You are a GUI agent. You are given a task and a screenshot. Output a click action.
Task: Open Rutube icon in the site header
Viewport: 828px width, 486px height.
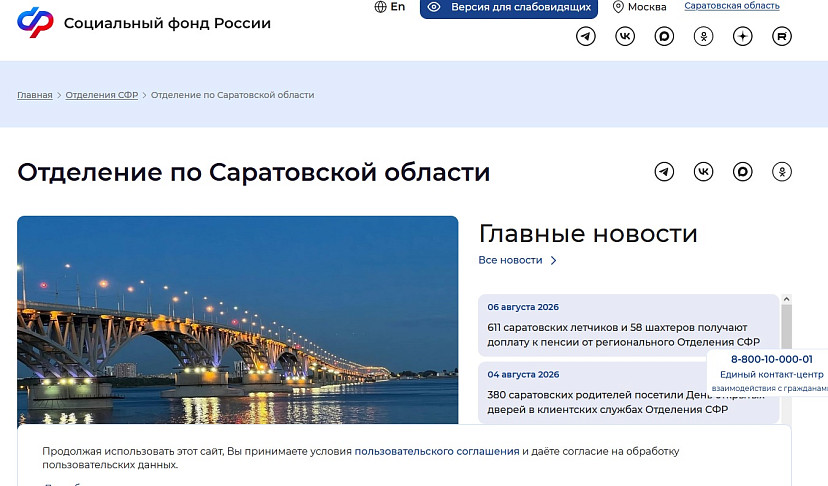[782, 36]
